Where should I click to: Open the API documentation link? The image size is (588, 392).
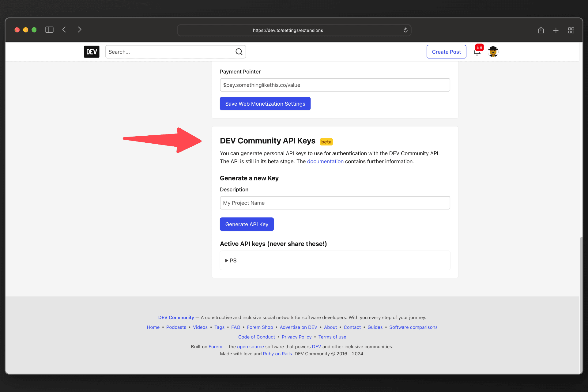pyautogui.click(x=325, y=161)
